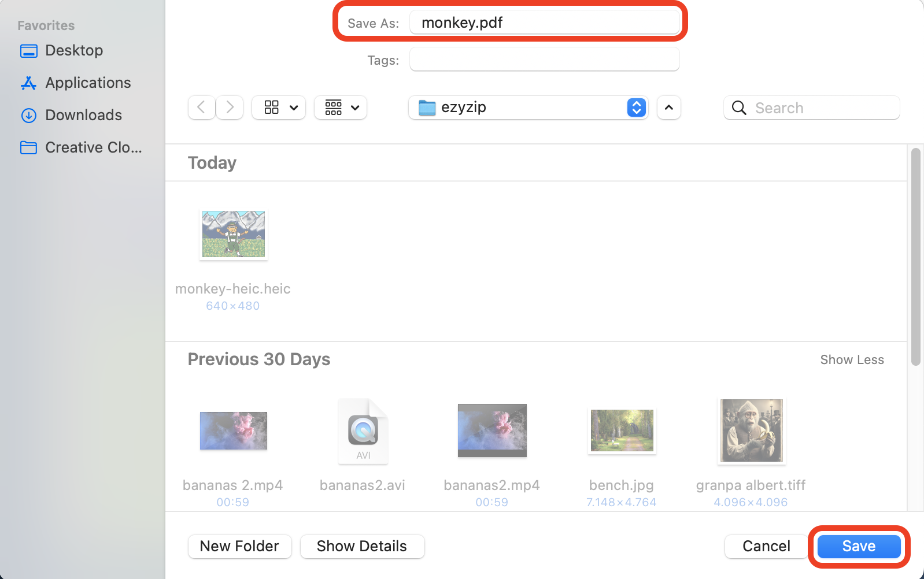924x579 pixels.
Task: Open grid view options chevron
Action: (294, 107)
